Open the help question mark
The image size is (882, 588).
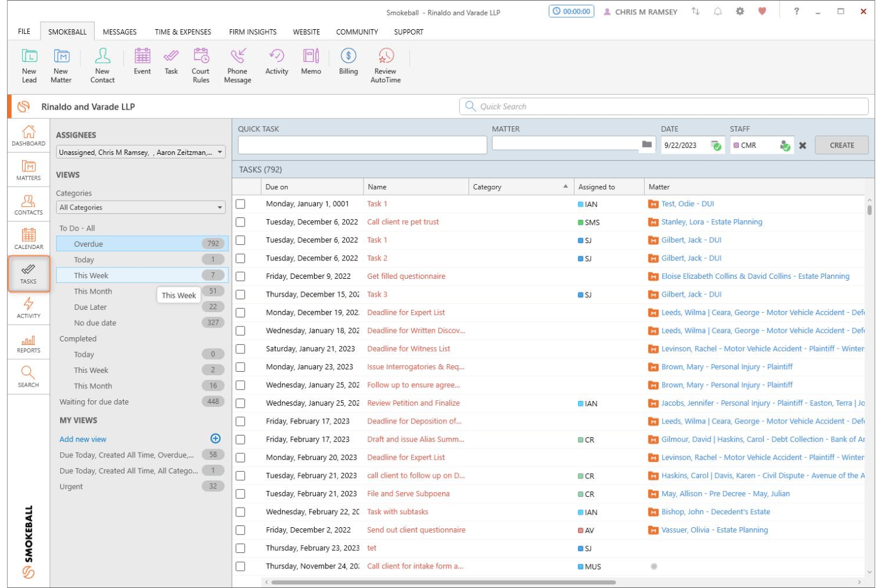pos(796,11)
